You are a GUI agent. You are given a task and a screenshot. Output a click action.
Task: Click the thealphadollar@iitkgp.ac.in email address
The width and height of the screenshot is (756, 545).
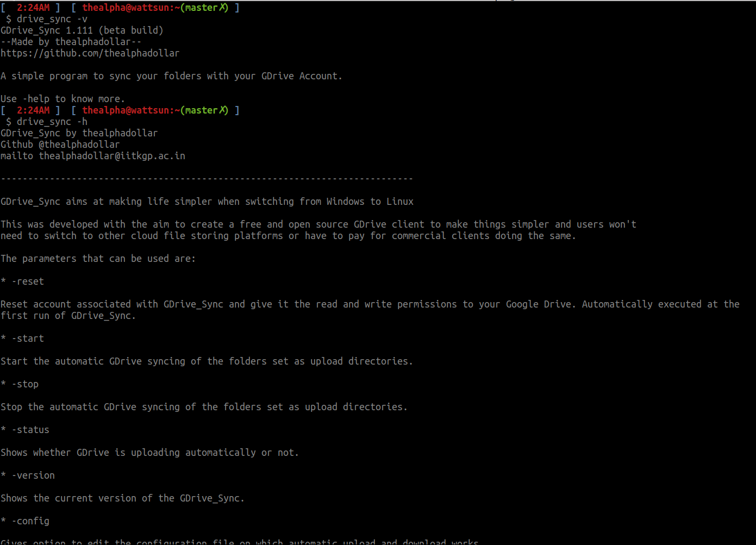pyautogui.click(x=112, y=156)
